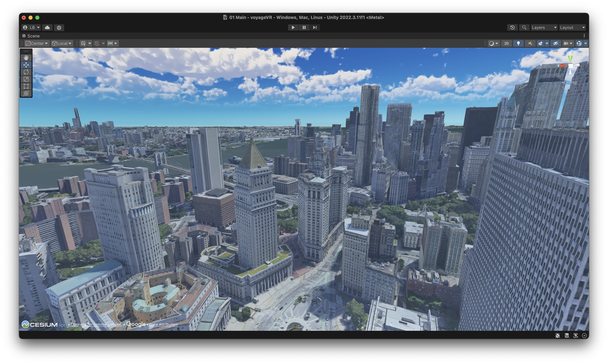Toggle scene gizmos visibility button
Screen dimensions: 608x364
click(579, 43)
